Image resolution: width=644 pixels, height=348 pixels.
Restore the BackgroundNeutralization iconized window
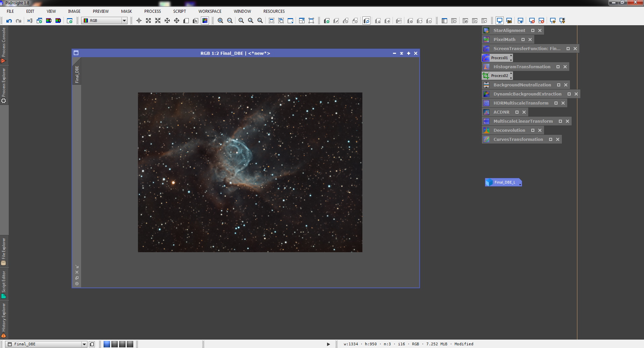[x=559, y=85]
